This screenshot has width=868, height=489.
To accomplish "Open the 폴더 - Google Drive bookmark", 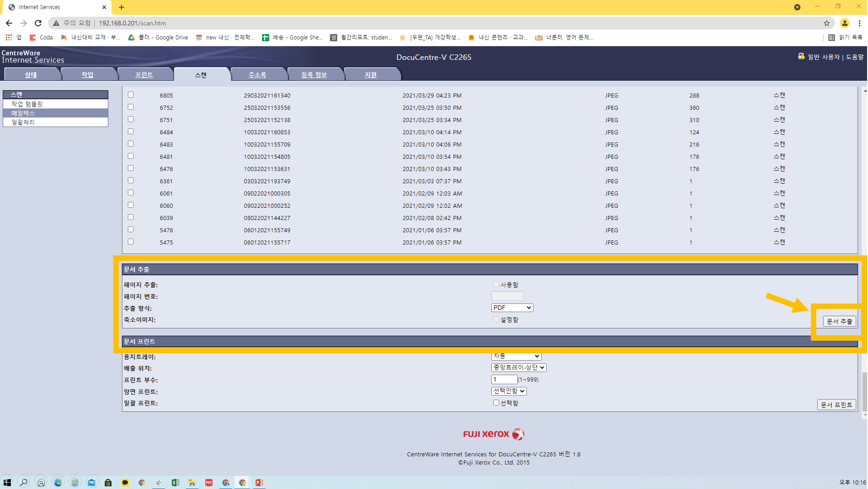I will coord(158,37).
